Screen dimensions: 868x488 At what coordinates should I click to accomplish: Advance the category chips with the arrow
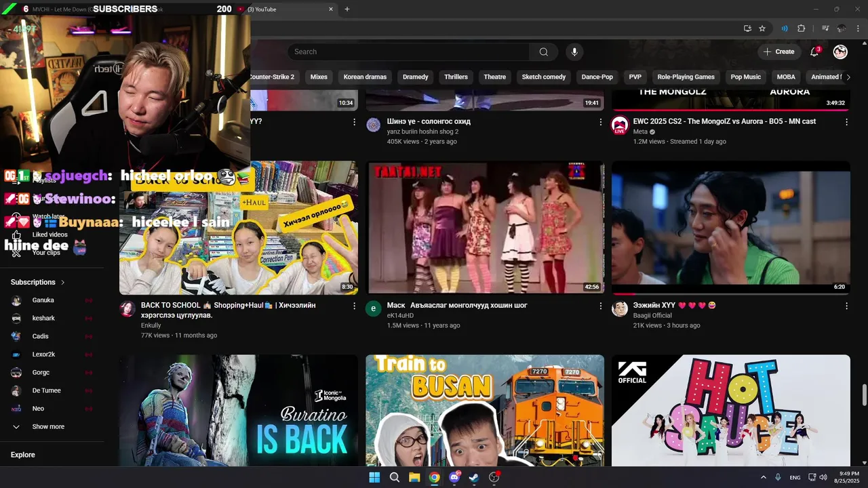coord(848,77)
